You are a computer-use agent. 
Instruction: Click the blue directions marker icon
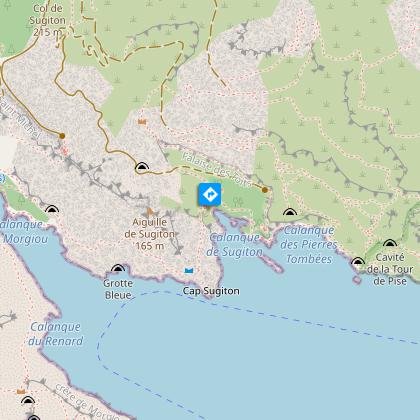tap(210, 194)
